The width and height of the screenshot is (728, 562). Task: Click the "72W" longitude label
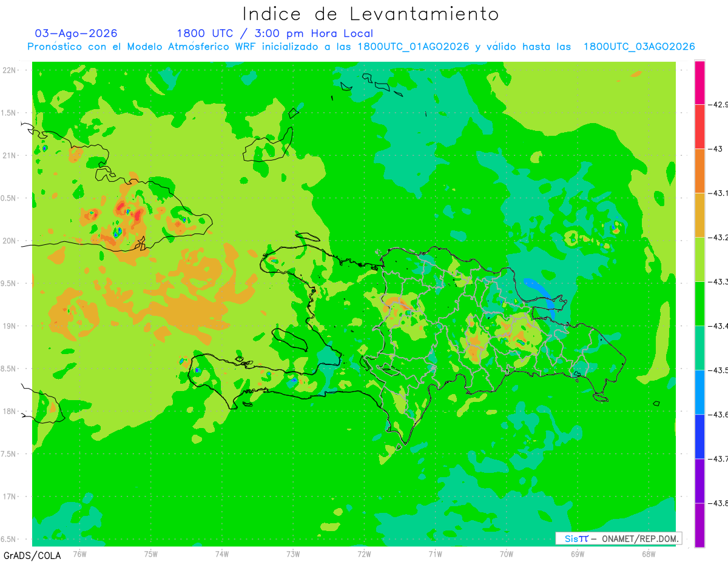(x=364, y=554)
